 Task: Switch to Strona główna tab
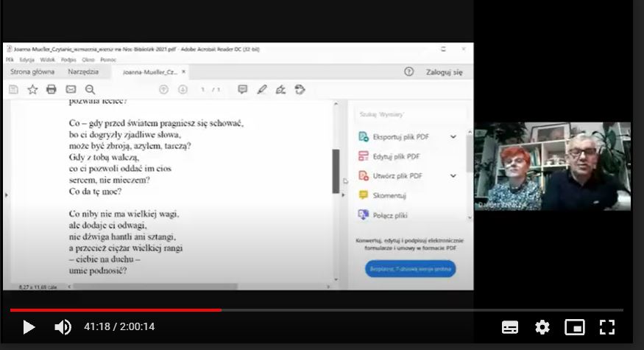[32, 72]
